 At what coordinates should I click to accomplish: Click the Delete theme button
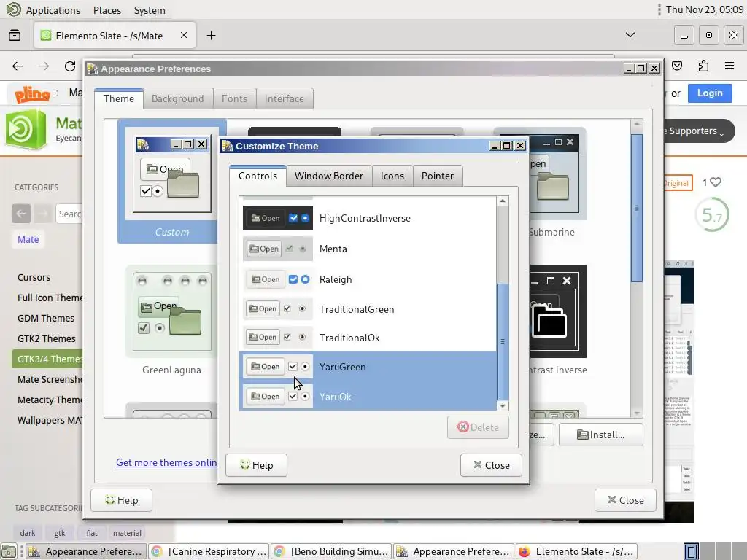[x=478, y=427]
